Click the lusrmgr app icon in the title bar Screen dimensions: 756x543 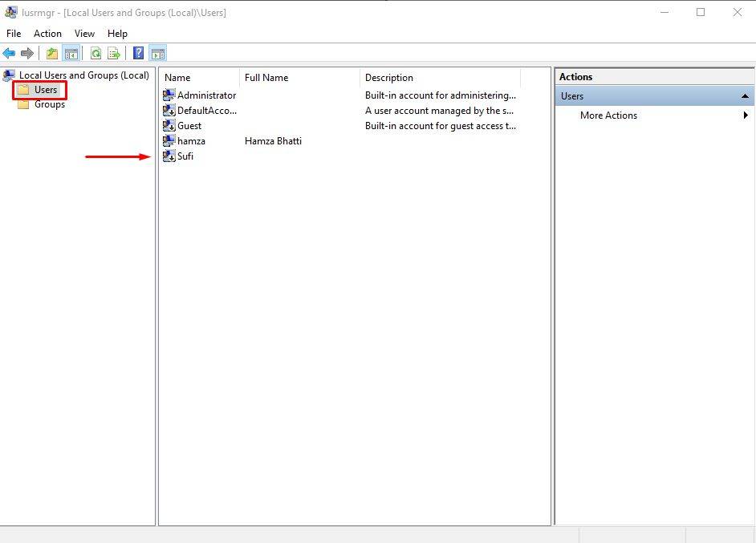(x=11, y=12)
